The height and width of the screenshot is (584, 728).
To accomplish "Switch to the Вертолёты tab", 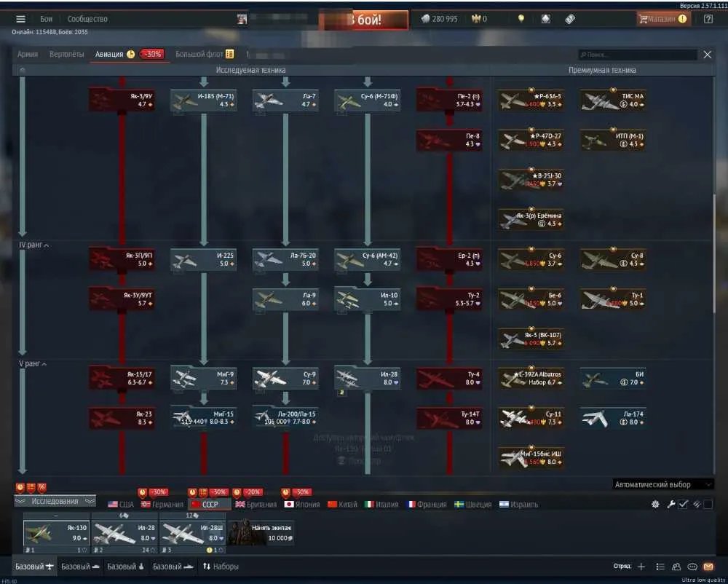I will (x=67, y=55).
